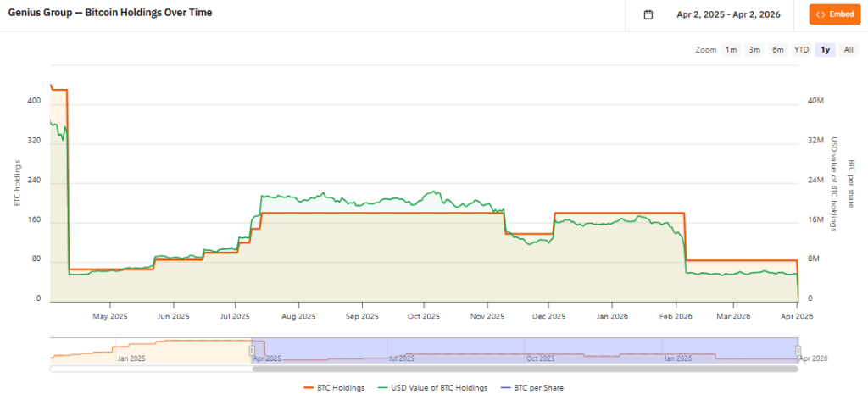Click the left navigator range handle
Image resolution: width=868 pixels, height=400 pixels.
click(252, 349)
